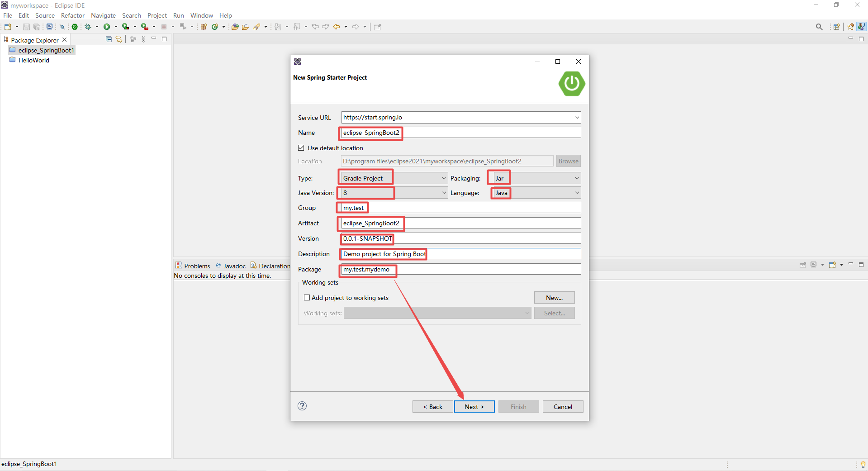The image size is (868, 471).
Task: Click the flashlight Search toolbar icon
Action: click(256, 27)
